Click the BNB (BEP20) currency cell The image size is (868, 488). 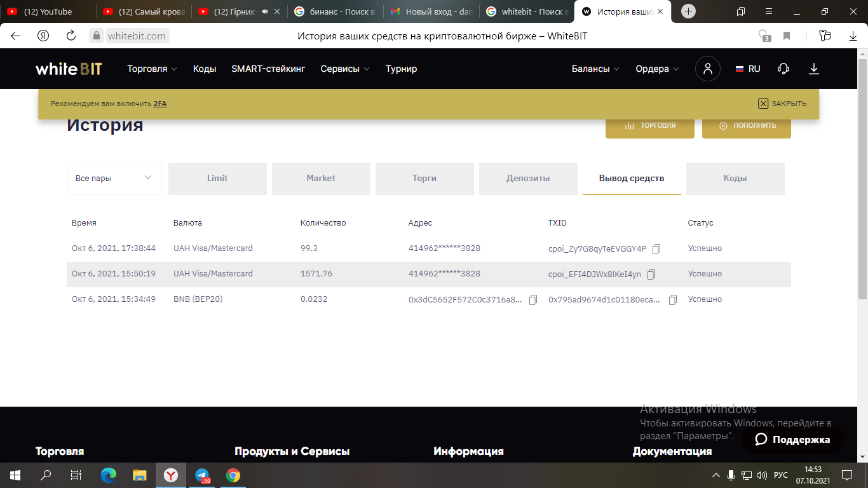click(198, 299)
